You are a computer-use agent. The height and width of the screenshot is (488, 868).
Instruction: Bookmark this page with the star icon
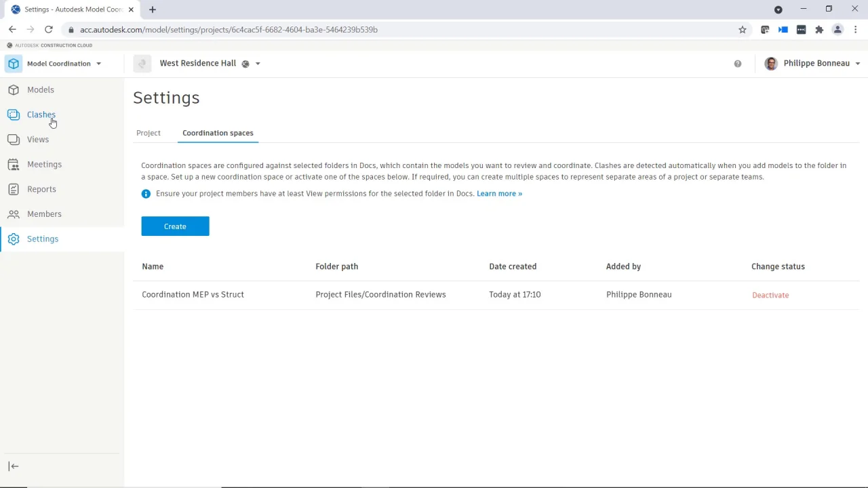[743, 30]
